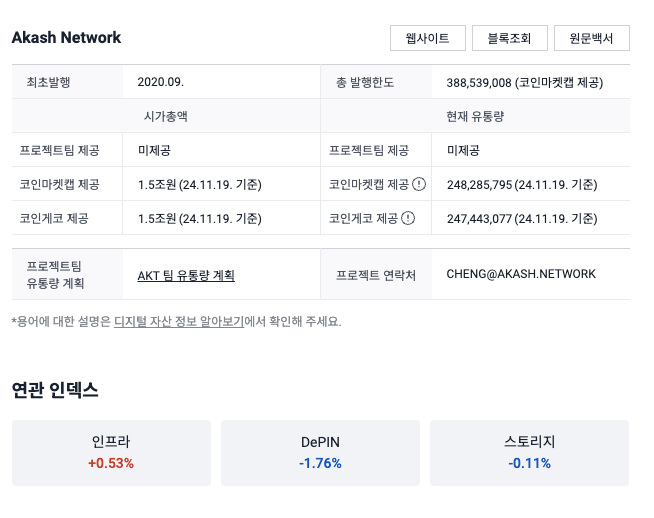The height and width of the screenshot is (518, 654).
Task: Click 미제공 under circulating supply column
Action: click(x=463, y=150)
